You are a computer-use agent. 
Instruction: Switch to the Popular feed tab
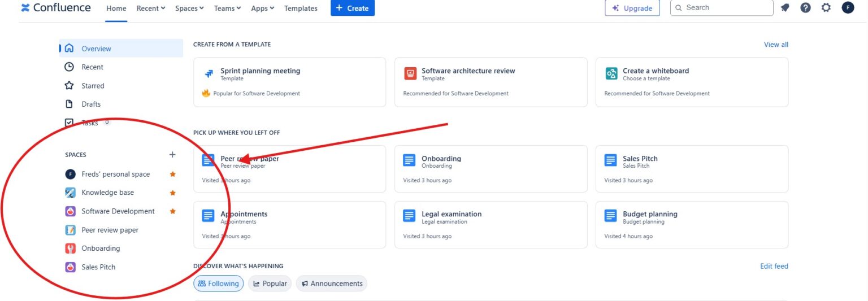pos(270,283)
